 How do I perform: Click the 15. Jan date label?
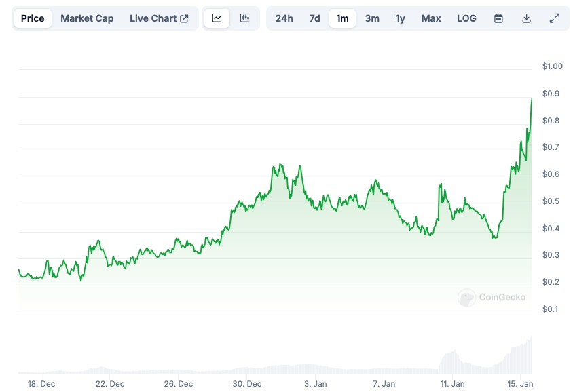(520, 384)
